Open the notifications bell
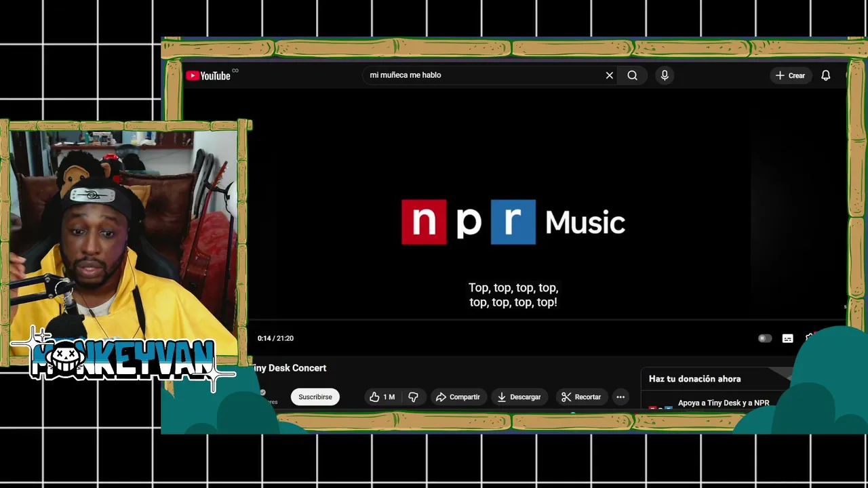This screenshot has width=868, height=488. coord(825,75)
